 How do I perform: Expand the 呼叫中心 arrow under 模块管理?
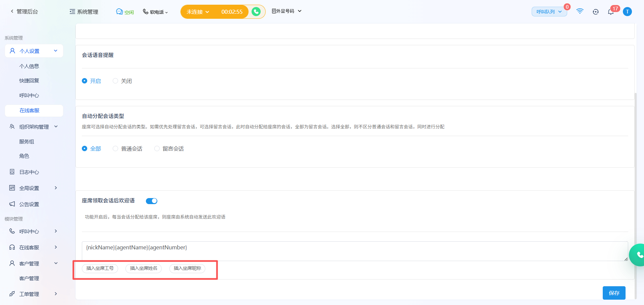(56, 231)
